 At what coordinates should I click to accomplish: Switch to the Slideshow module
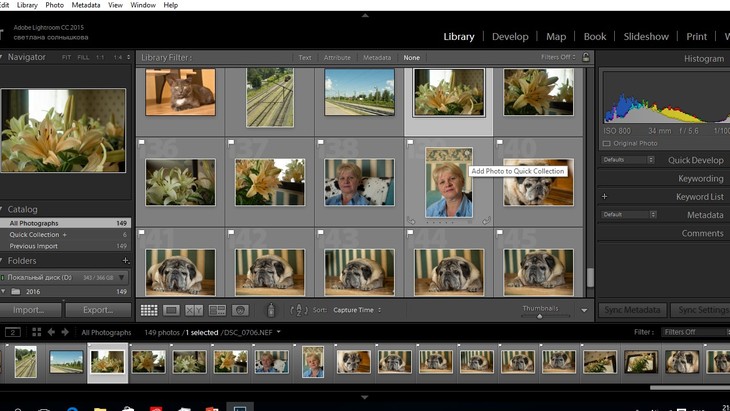(x=646, y=36)
